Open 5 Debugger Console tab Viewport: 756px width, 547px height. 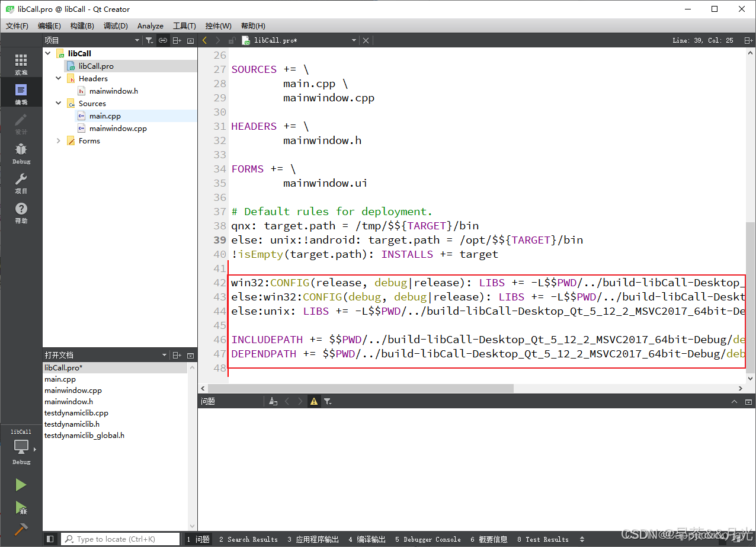coord(428,539)
